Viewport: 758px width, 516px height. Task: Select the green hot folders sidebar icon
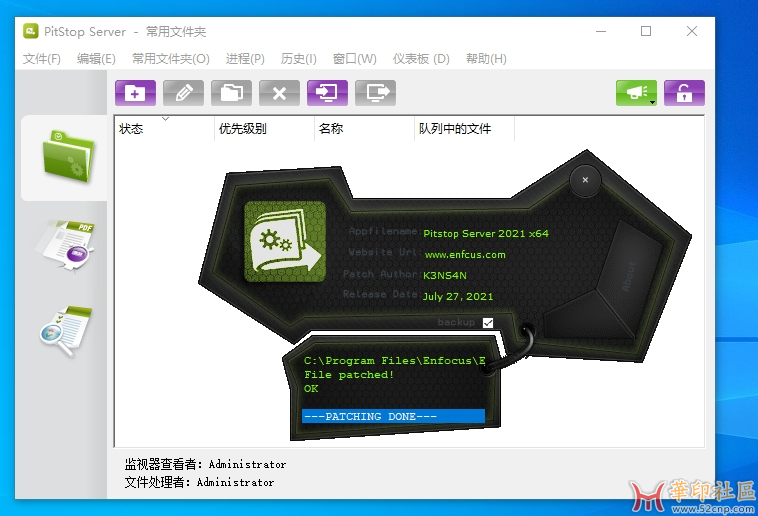tap(68, 157)
